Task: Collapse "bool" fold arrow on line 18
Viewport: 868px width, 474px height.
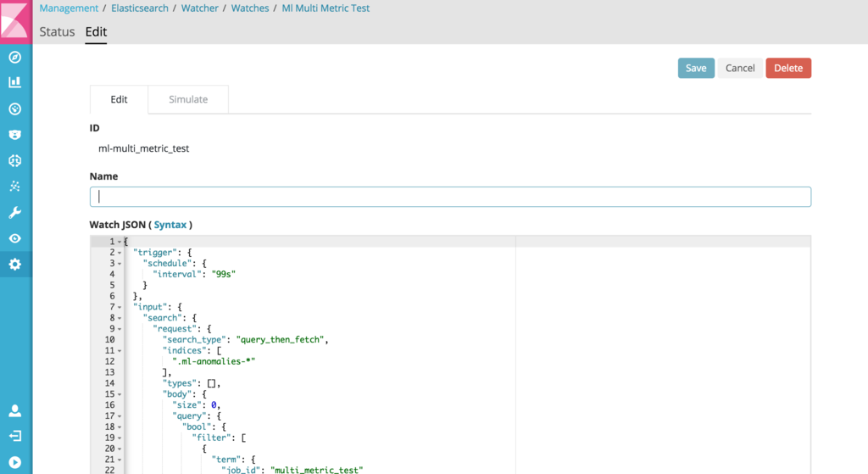Action: [120, 427]
